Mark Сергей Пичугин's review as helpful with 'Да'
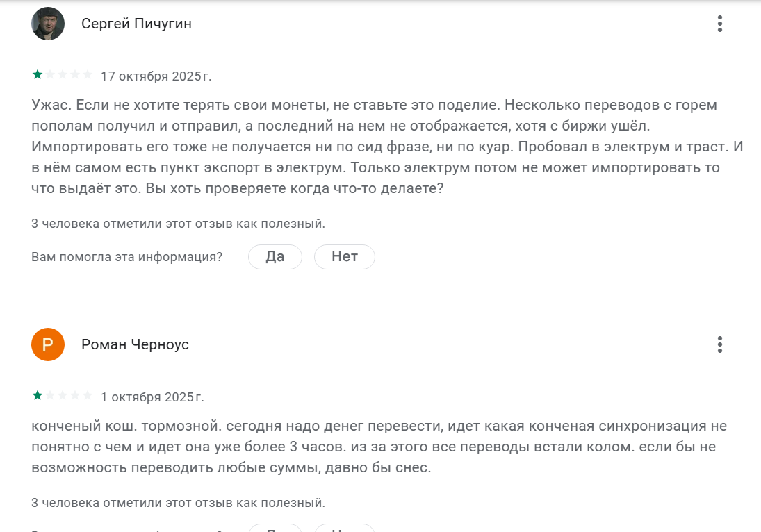 [275, 257]
